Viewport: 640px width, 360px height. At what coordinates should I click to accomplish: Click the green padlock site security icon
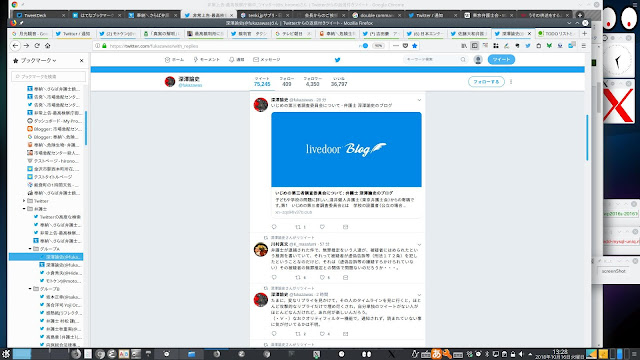[x=104, y=46]
